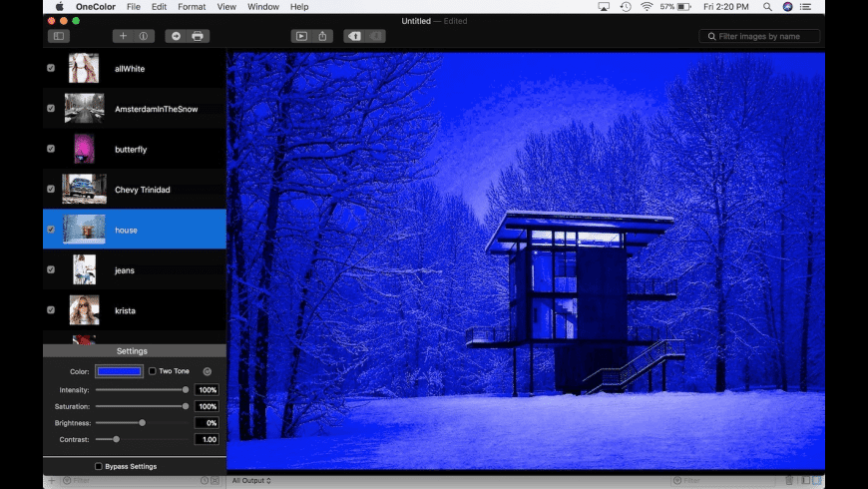Image resolution: width=868 pixels, height=489 pixels.
Task: Enable the Two Tone checkbox
Action: tap(153, 371)
